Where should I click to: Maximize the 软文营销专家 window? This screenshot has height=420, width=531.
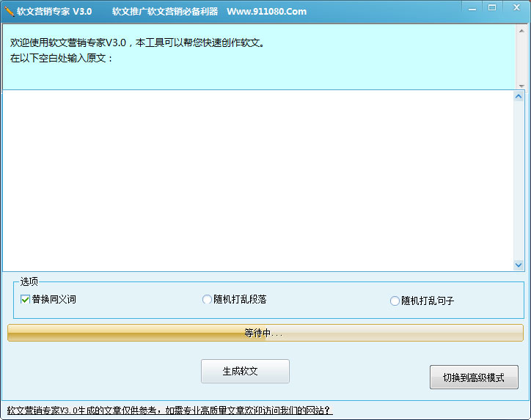pos(491,7)
